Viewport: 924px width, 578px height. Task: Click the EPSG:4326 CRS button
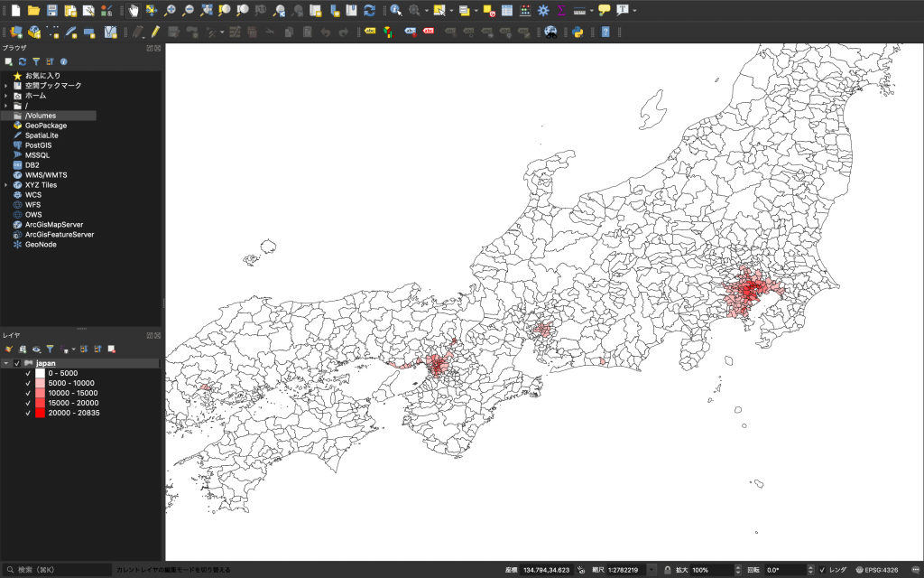pos(877,570)
